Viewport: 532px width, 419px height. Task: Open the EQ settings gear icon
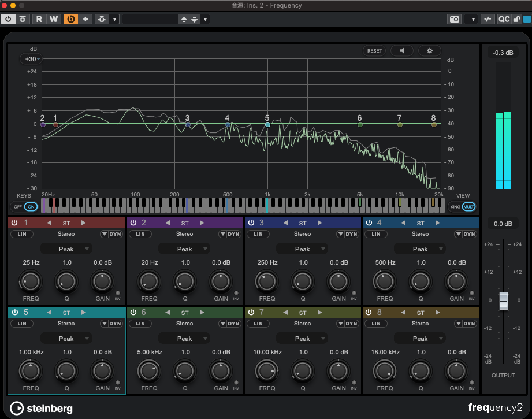tap(429, 51)
